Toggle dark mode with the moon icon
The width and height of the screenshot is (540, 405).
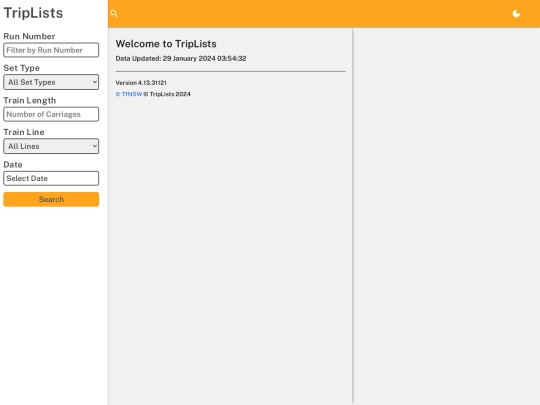[516, 13]
